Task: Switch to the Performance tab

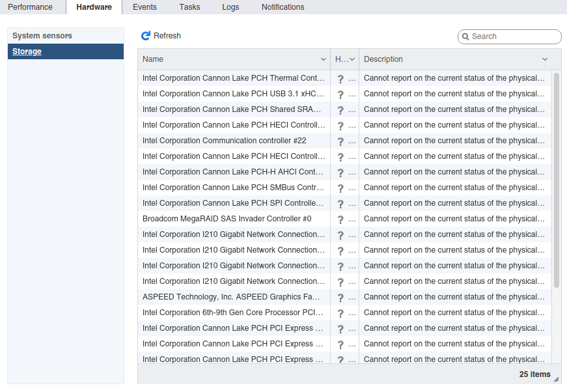Action: pos(30,7)
